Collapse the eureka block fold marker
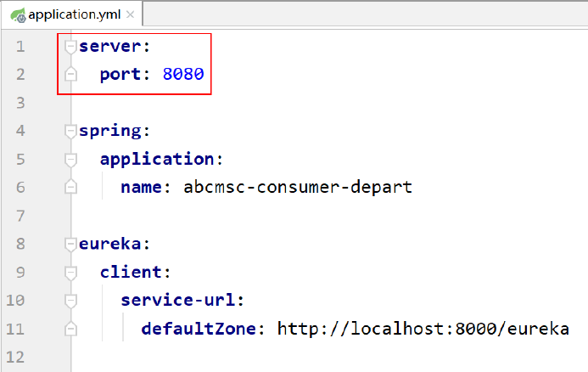The width and height of the screenshot is (588, 372). [x=70, y=244]
